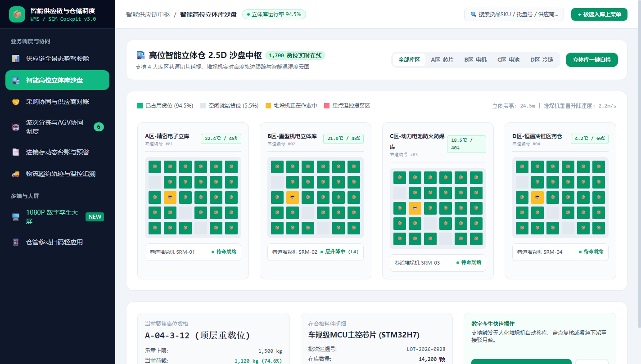Run 立体库一键自检

(592, 60)
